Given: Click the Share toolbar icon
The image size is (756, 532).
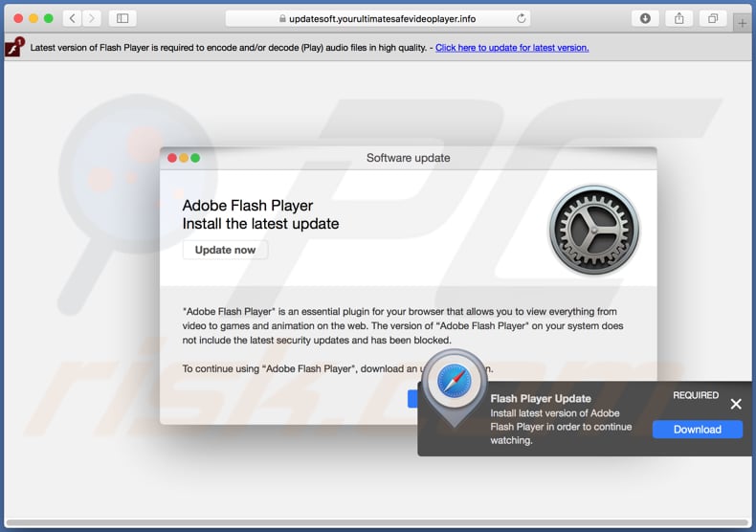Looking at the screenshot, I should point(678,18).
